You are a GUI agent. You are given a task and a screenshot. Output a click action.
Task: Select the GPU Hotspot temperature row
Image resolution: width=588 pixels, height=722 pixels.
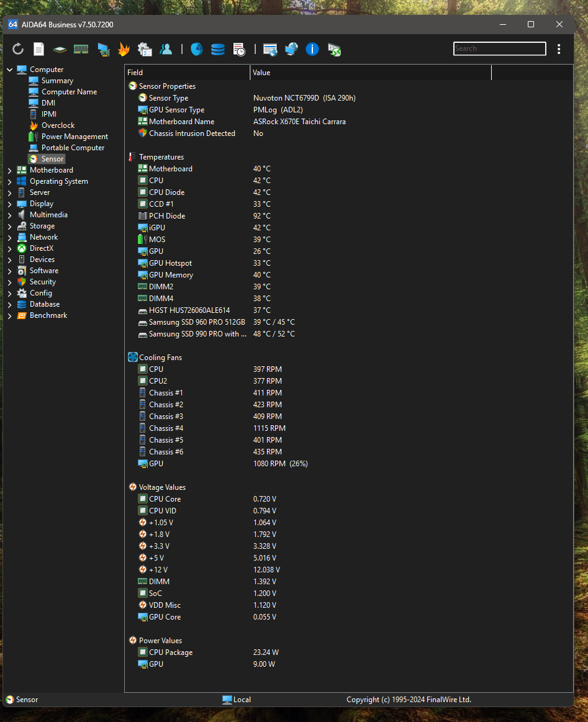pos(348,263)
